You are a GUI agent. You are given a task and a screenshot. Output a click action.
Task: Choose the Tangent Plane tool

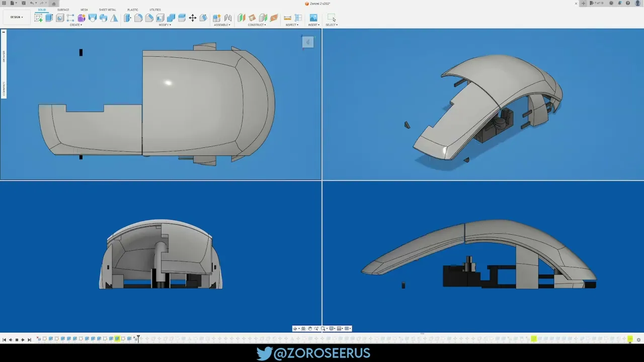click(263, 18)
